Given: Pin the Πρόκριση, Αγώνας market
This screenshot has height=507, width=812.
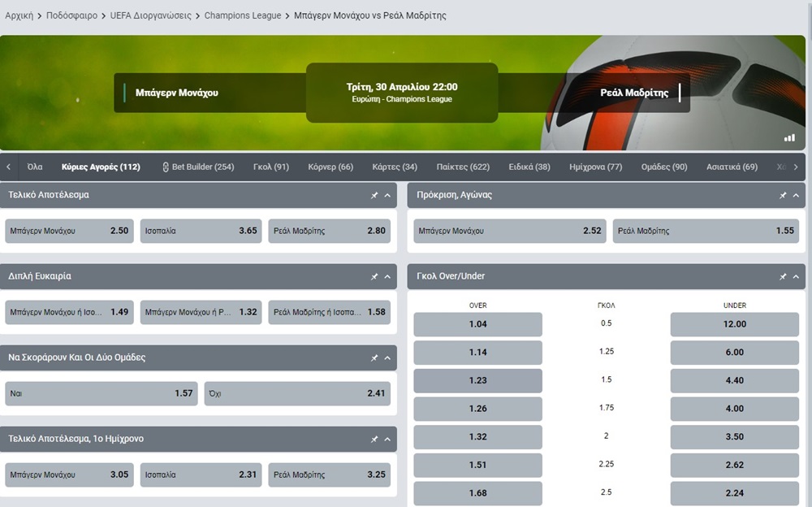Looking at the screenshot, I should [x=783, y=196].
